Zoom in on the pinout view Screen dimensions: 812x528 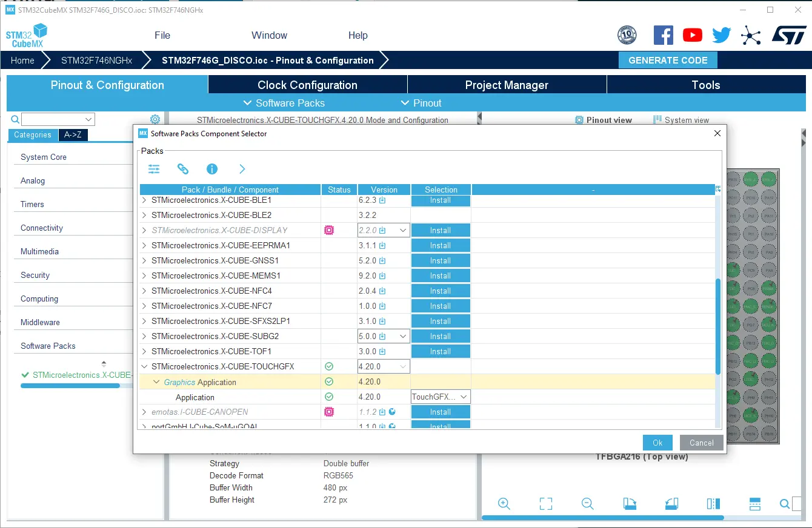pos(504,504)
